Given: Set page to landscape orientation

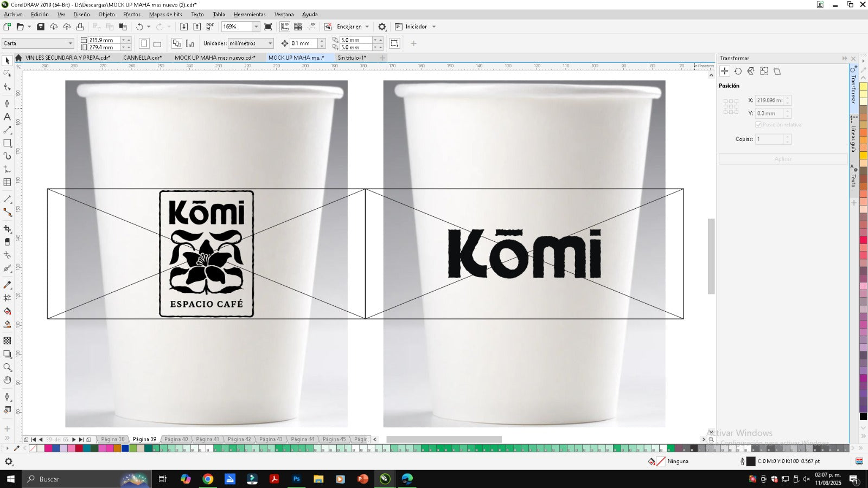Looking at the screenshot, I should pyautogui.click(x=157, y=43).
